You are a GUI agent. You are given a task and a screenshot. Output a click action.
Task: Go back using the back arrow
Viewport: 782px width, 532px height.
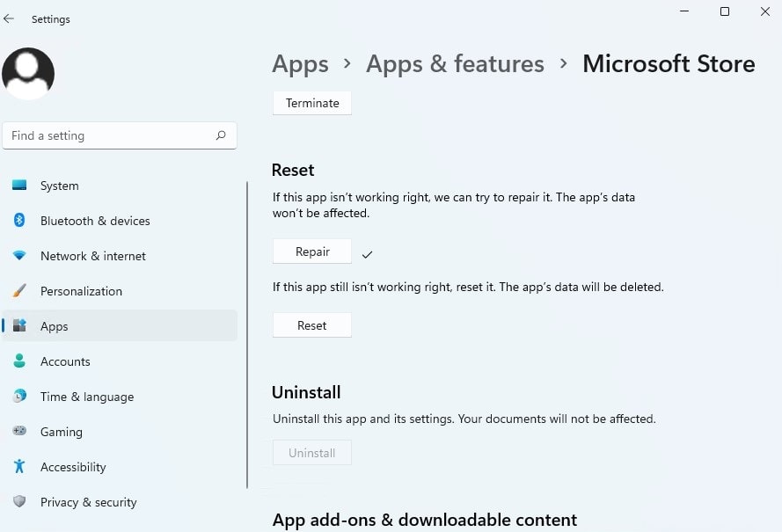(10, 18)
